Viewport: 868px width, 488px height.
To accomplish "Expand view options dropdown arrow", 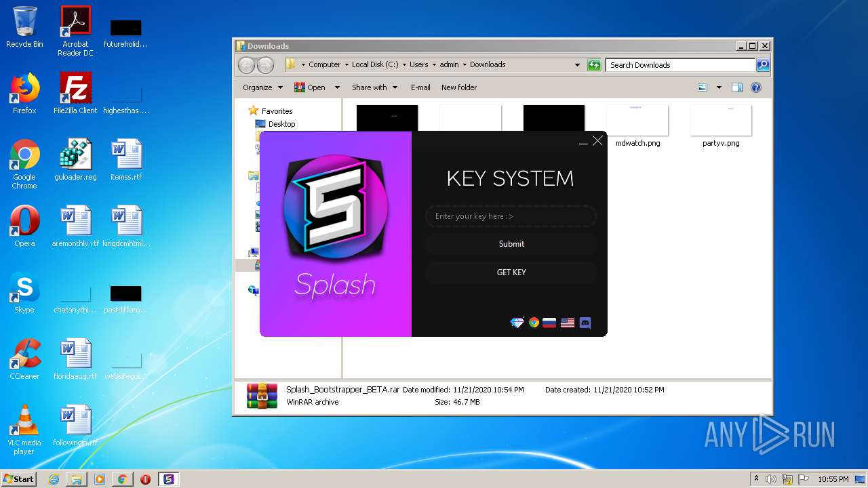I will click(x=719, y=87).
